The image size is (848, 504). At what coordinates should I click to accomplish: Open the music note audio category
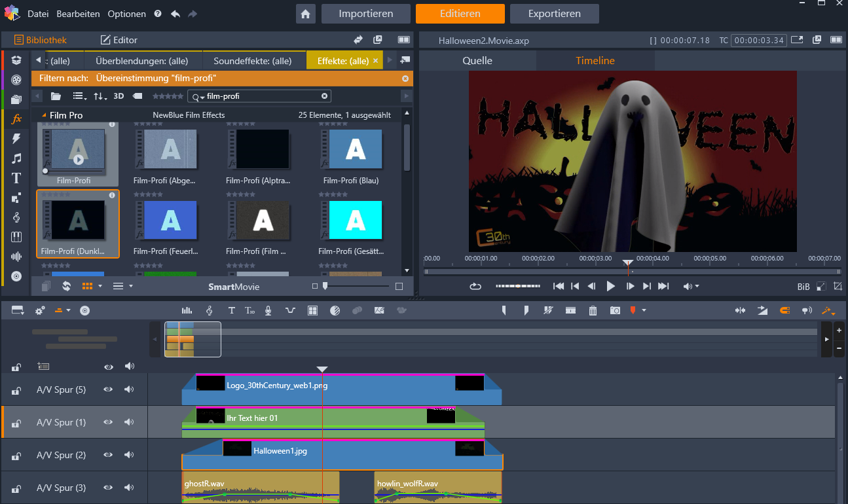coord(16,158)
